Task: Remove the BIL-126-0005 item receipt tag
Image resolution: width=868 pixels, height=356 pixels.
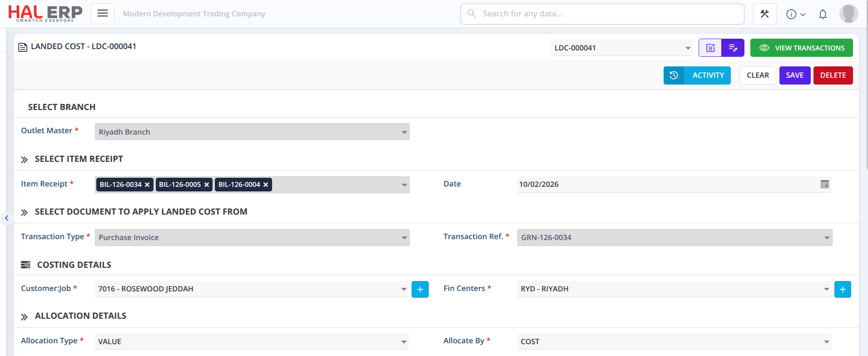Action: click(x=206, y=185)
